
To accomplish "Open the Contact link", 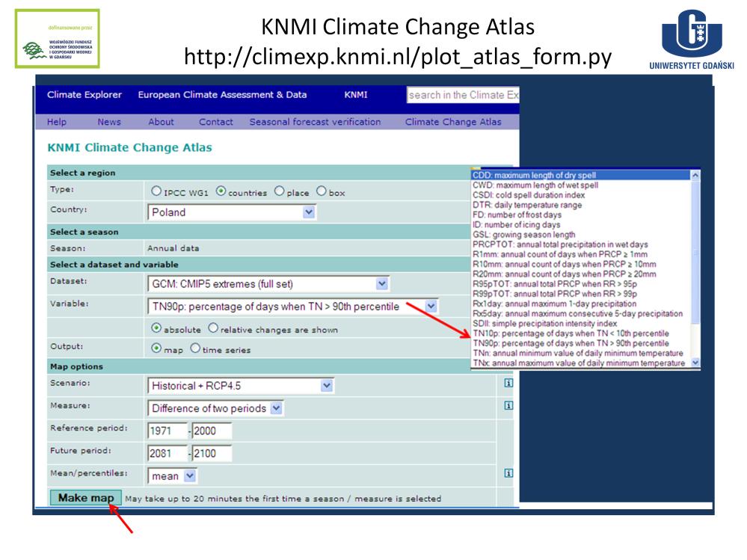I will pos(216,122).
